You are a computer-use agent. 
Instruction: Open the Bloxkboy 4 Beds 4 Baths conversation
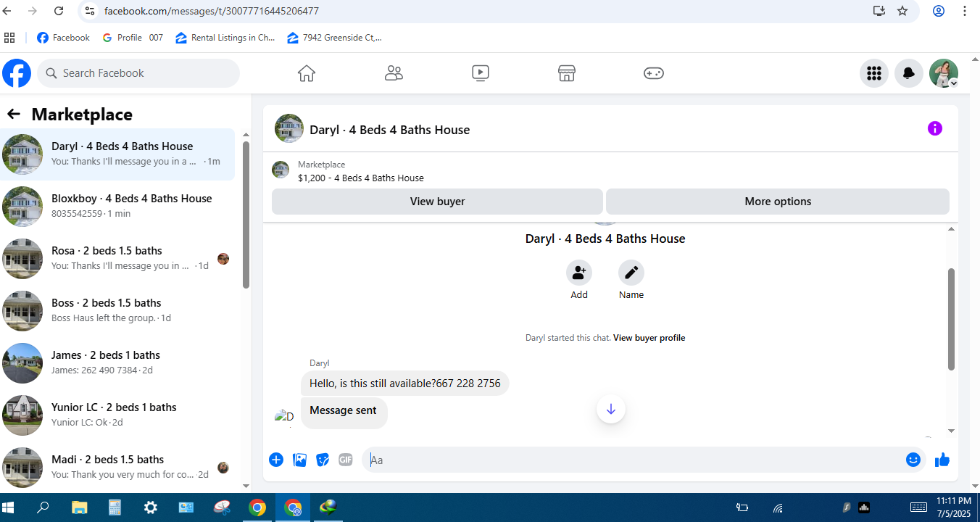(117, 206)
